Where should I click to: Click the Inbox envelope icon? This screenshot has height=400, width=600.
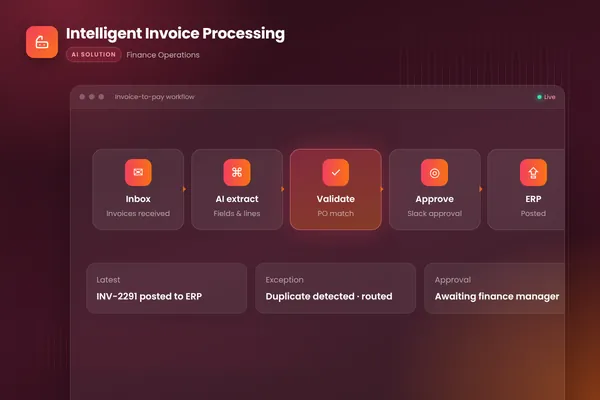pos(138,172)
